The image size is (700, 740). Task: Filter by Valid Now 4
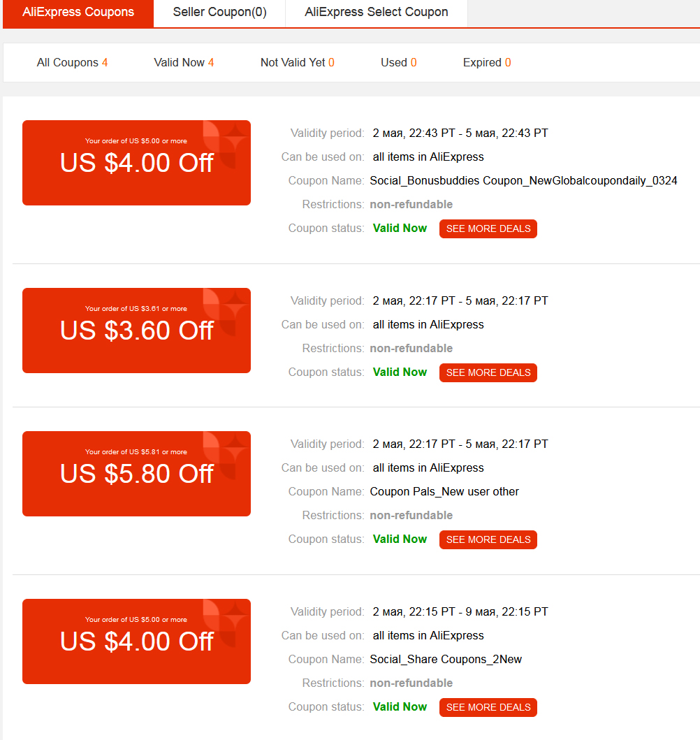click(184, 63)
